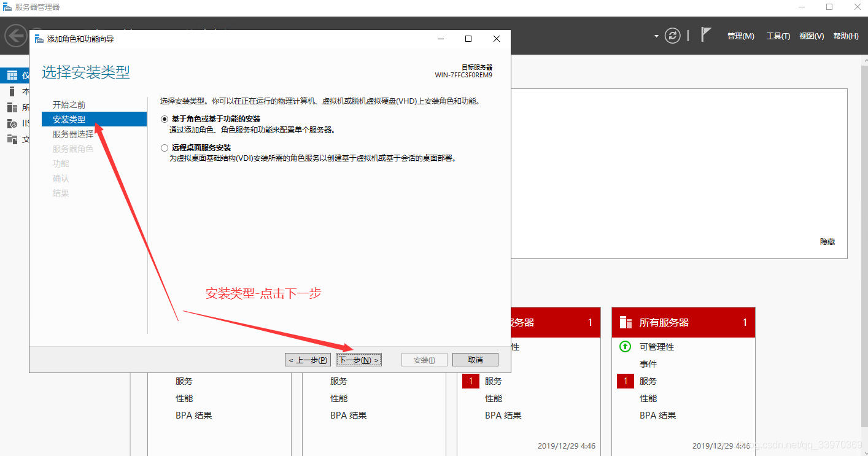868x456 pixels.
Task: Click the 下一步(N) button
Action: pos(359,360)
